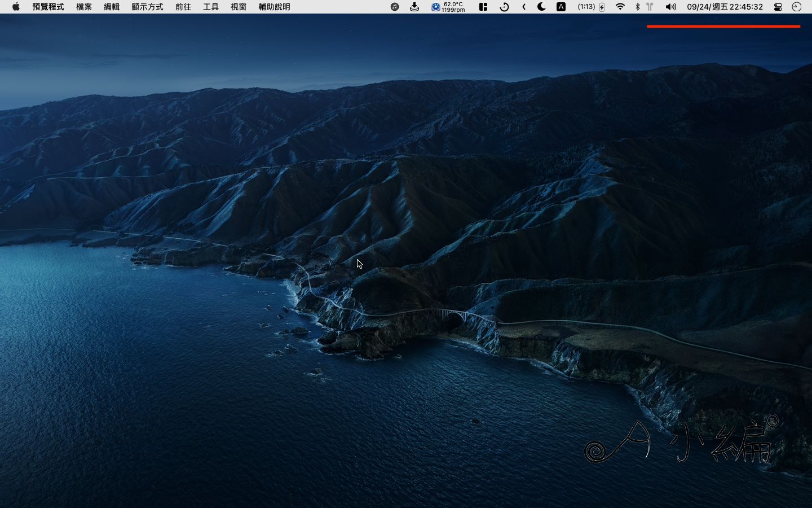This screenshot has width=812, height=508.
Task: Open the input source A menu
Action: pyautogui.click(x=561, y=7)
